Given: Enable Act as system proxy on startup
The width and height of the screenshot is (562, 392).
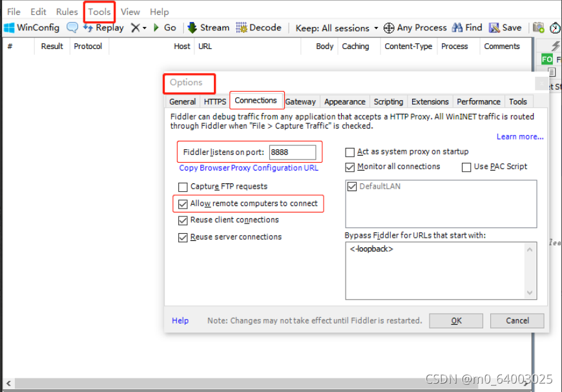Looking at the screenshot, I should 350,152.
